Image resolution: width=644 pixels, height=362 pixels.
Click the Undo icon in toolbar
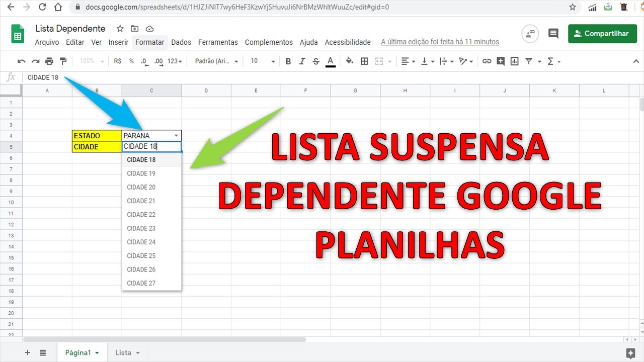click(x=21, y=61)
